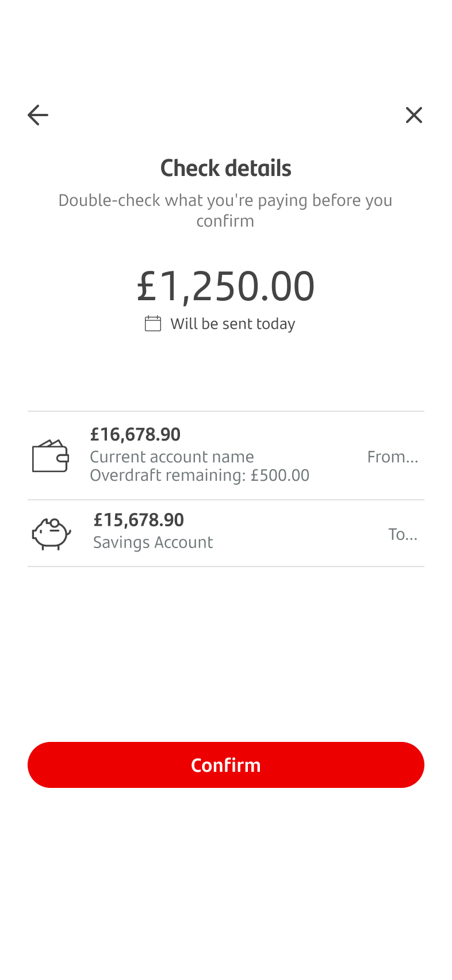Click the 'Savings Account' label
The width and height of the screenshot is (452, 980).
tap(153, 542)
